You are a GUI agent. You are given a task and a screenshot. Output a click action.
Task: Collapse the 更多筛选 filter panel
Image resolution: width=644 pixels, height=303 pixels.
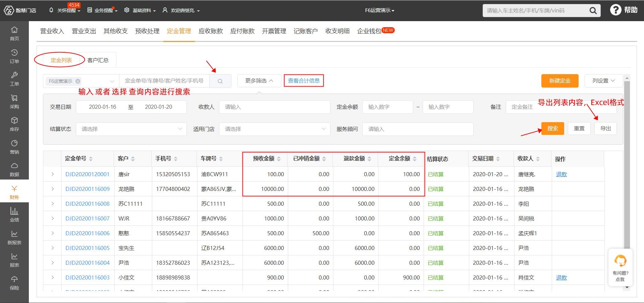click(259, 81)
